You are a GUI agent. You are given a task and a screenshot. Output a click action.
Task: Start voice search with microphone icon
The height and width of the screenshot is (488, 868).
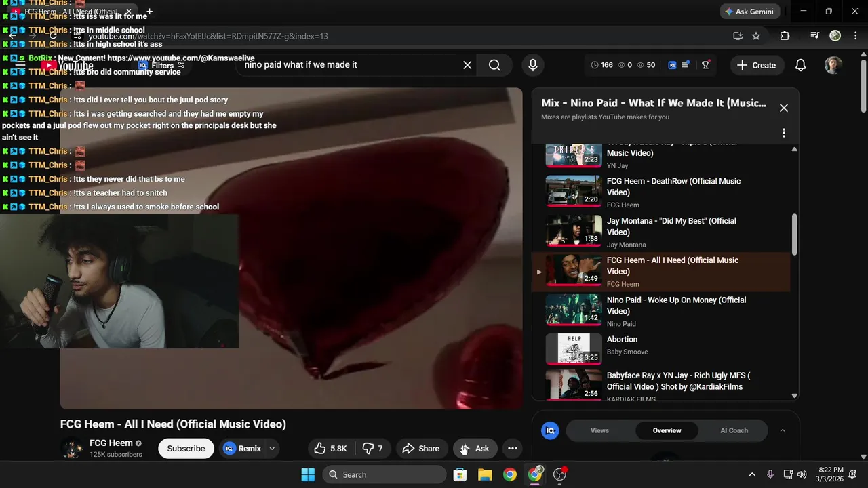533,65
